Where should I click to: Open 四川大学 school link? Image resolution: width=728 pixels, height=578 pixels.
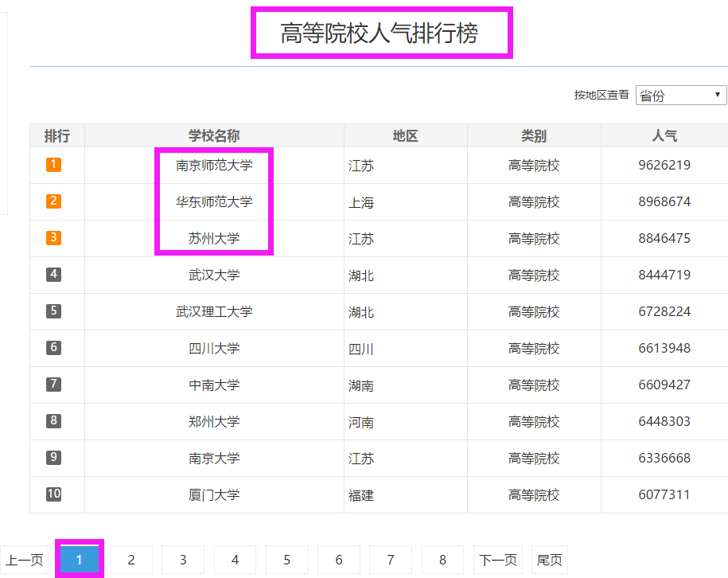pos(214,349)
